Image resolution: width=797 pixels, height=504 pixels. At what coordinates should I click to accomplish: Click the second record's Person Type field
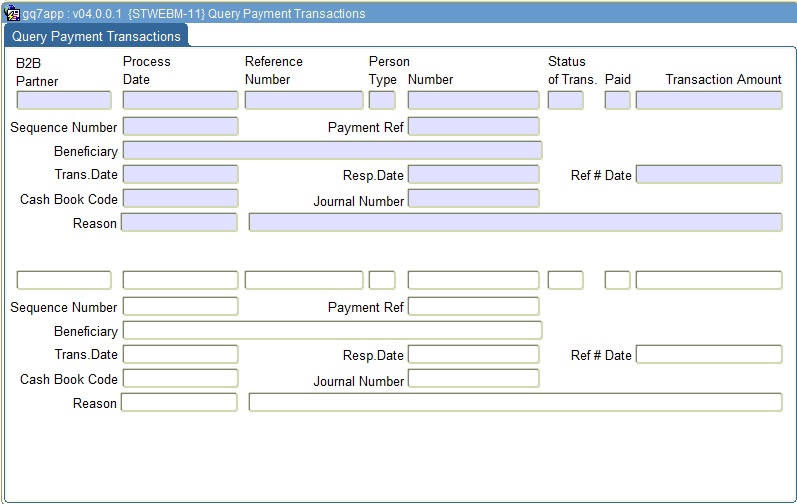382,280
